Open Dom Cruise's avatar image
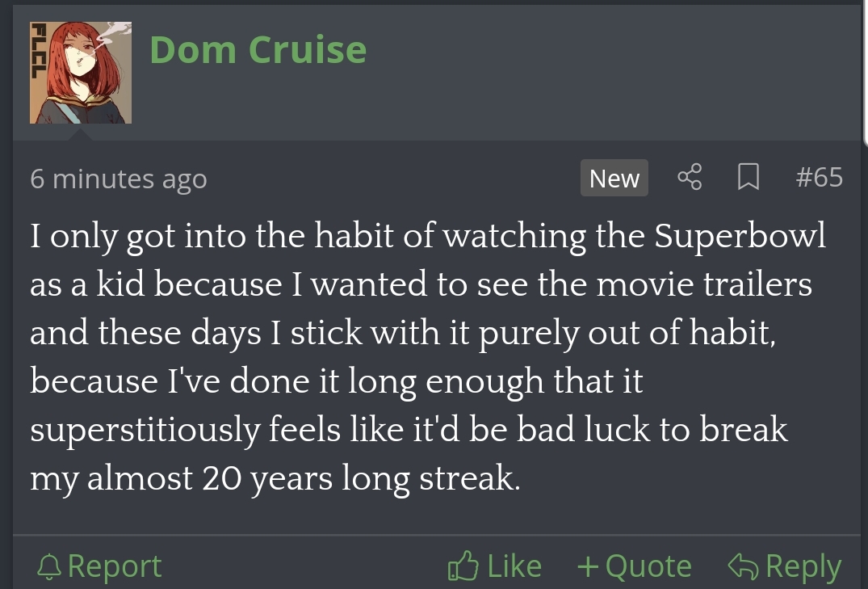 pyautogui.click(x=81, y=73)
